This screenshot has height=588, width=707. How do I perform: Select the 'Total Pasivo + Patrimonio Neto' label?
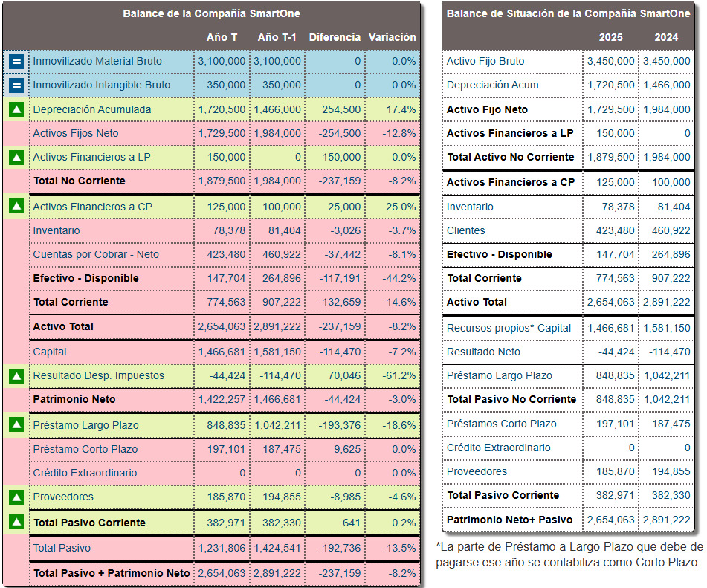(112, 573)
